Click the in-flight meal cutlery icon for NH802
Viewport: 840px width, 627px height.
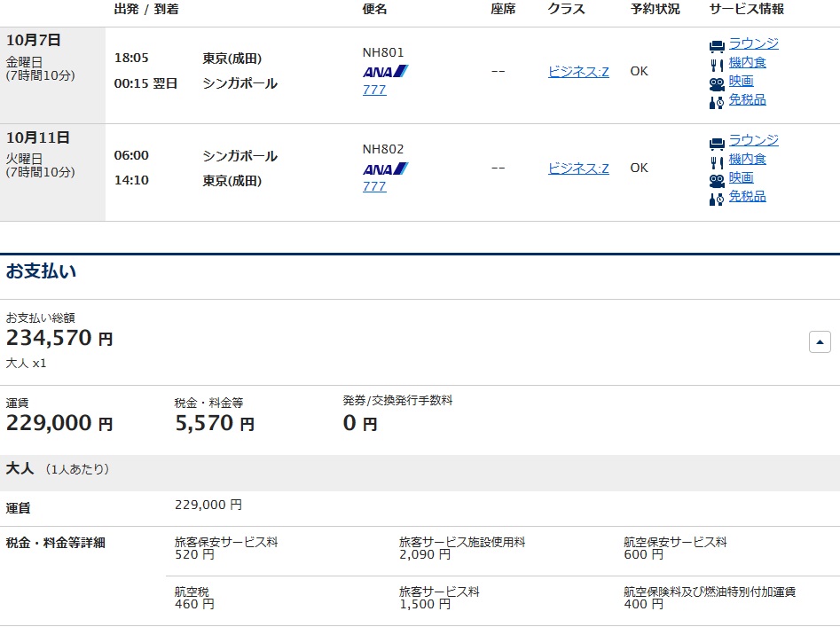click(x=717, y=162)
